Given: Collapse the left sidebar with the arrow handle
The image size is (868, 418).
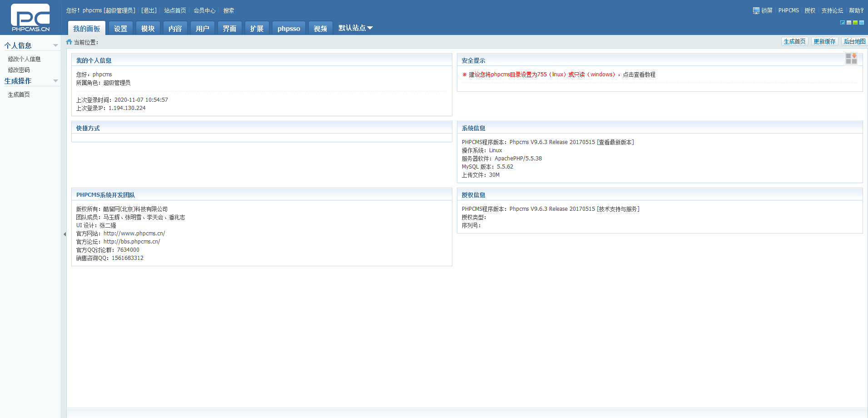Looking at the screenshot, I should (64, 234).
